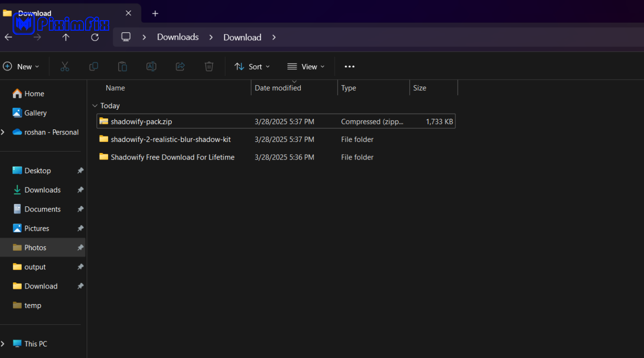Viewport: 644px width, 358px height.
Task: Click the Compressed (zipp... type cell
Action: coord(373,121)
